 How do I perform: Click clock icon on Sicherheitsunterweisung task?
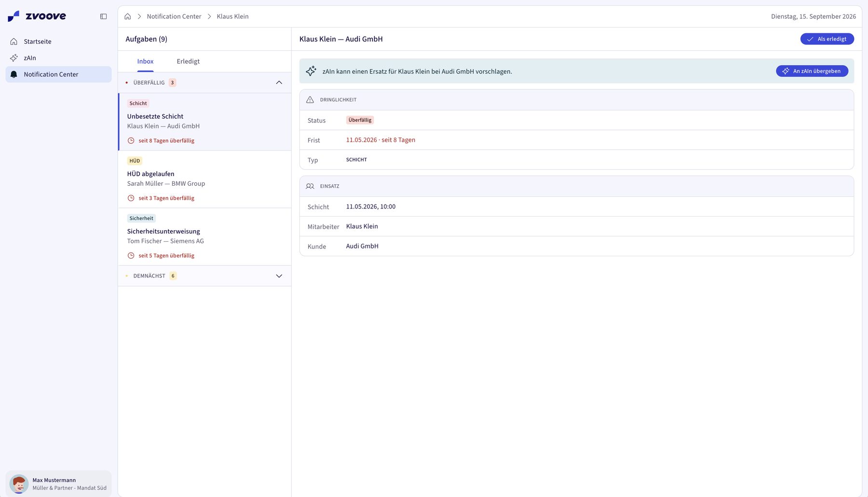click(131, 255)
